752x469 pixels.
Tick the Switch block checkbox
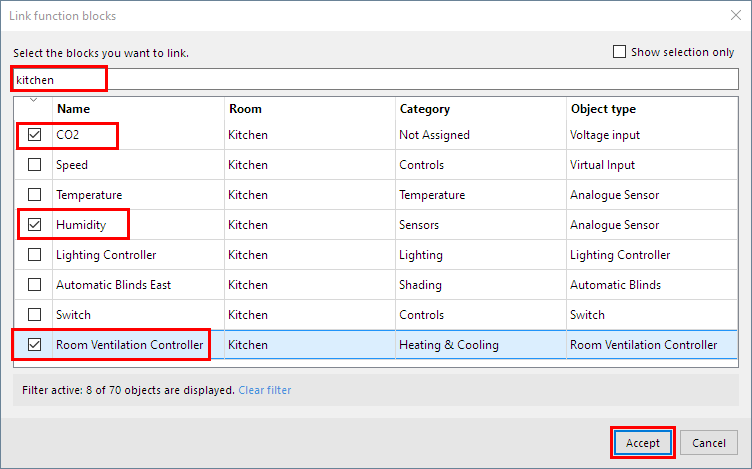click(x=35, y=315)
